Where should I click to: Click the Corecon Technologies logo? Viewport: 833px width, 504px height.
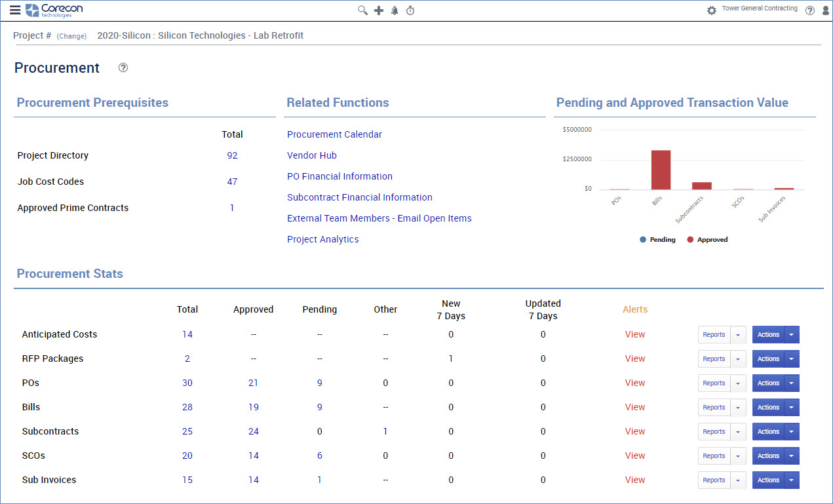[x=54, y=10]
